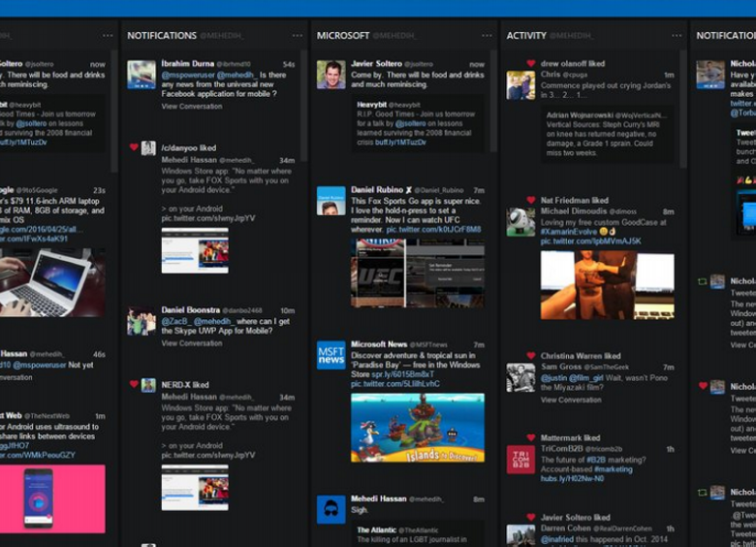Select the ACTIVITY column header title
Viewport: 756px width, 547px height.
526,36
